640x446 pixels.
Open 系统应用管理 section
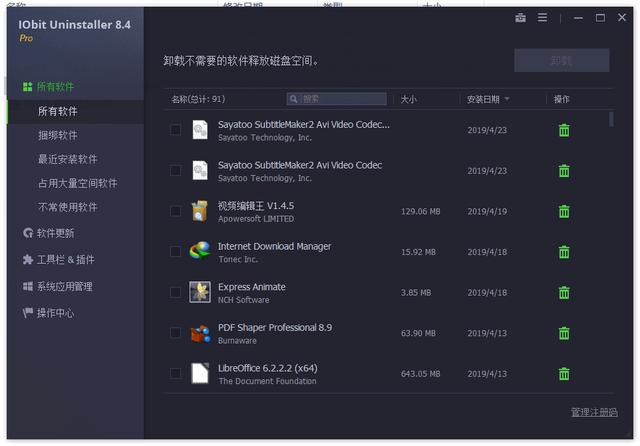coord(65,286)
